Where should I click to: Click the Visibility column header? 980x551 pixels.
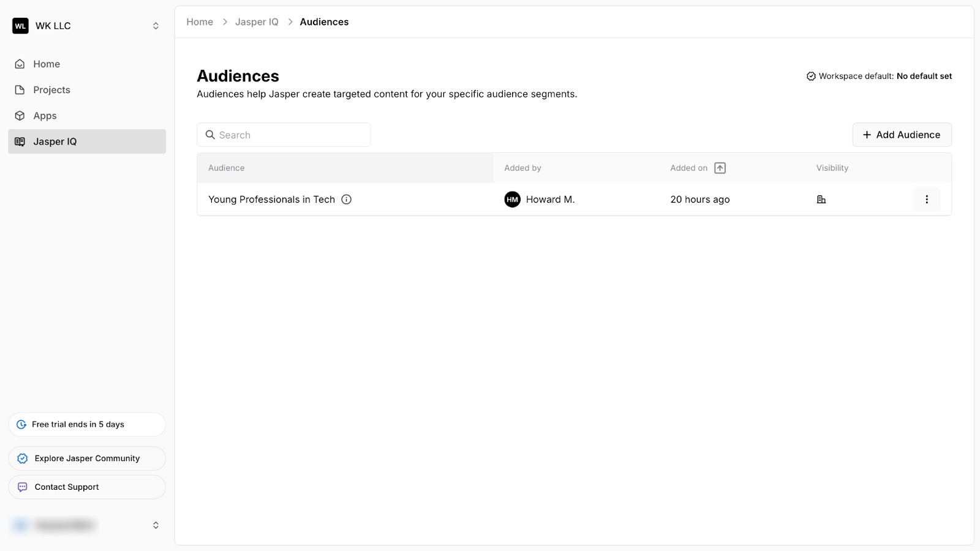point(832,168)
